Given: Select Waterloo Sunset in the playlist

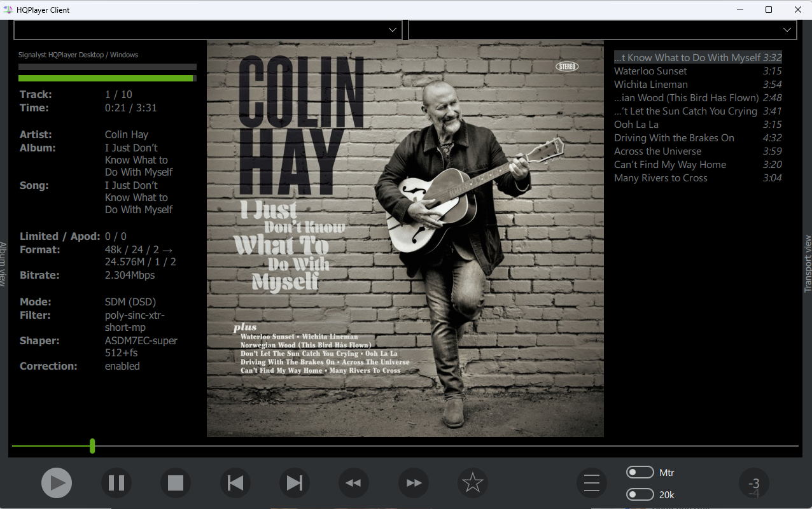Looking at the screenshot, I should click(697, 71).
